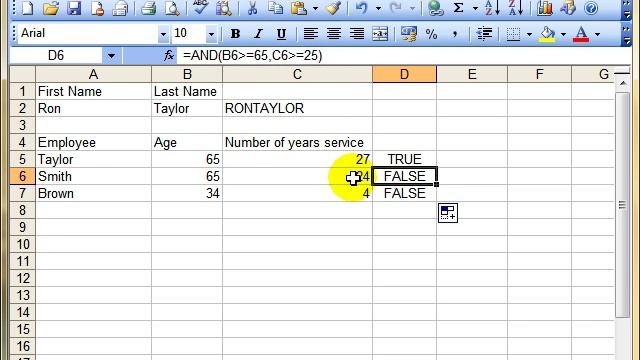Image resolution: width=640 pixels, height=360 pixels.
Task: Select cell B7 with age 34
Action: 187,193
